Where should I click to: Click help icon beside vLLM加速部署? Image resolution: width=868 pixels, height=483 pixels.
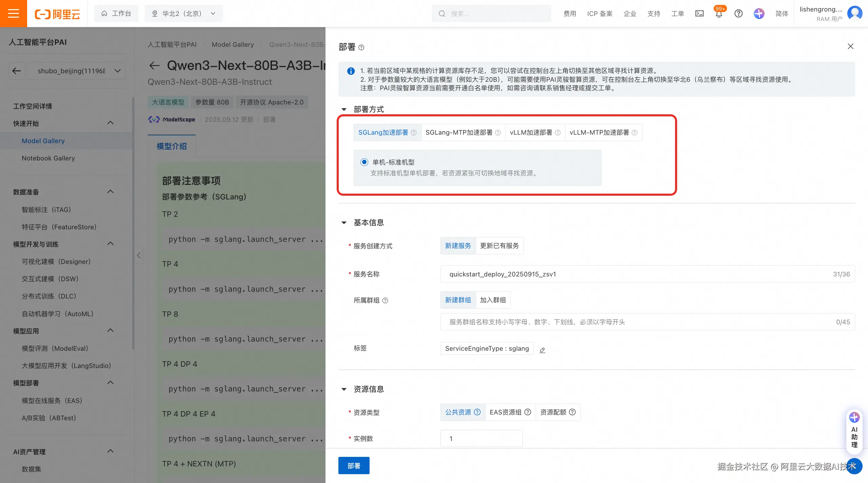coord(558,133)
